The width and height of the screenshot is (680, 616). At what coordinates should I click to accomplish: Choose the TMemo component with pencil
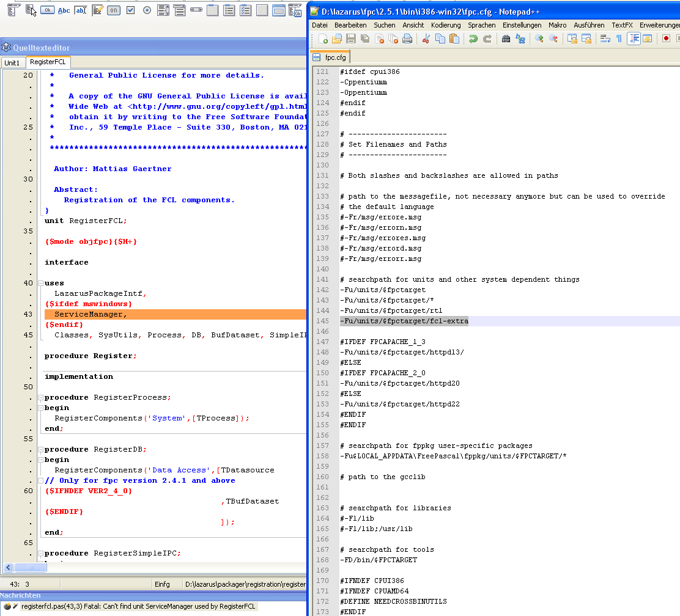[97, 10]
